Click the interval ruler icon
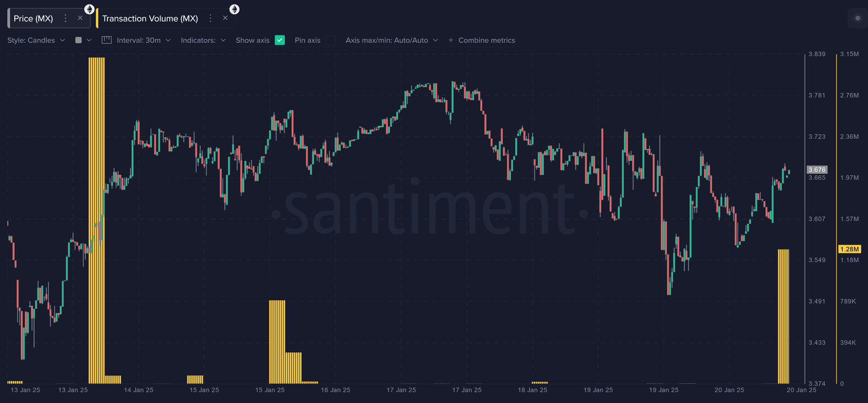This screenshot has width=868, height=403. [107, 40]
